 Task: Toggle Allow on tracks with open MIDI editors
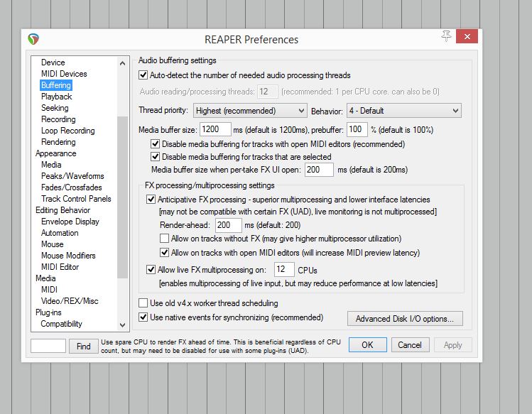point(164,253)
